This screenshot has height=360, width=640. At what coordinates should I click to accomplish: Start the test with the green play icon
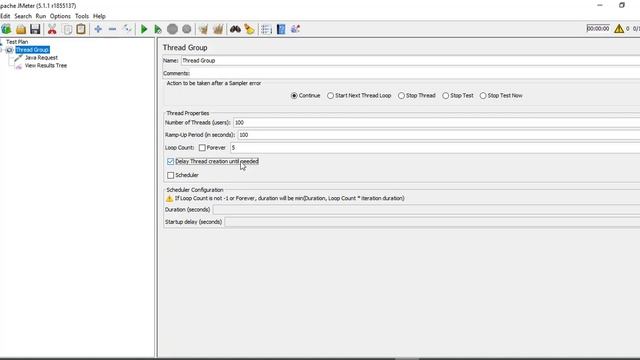pos(144,29)
